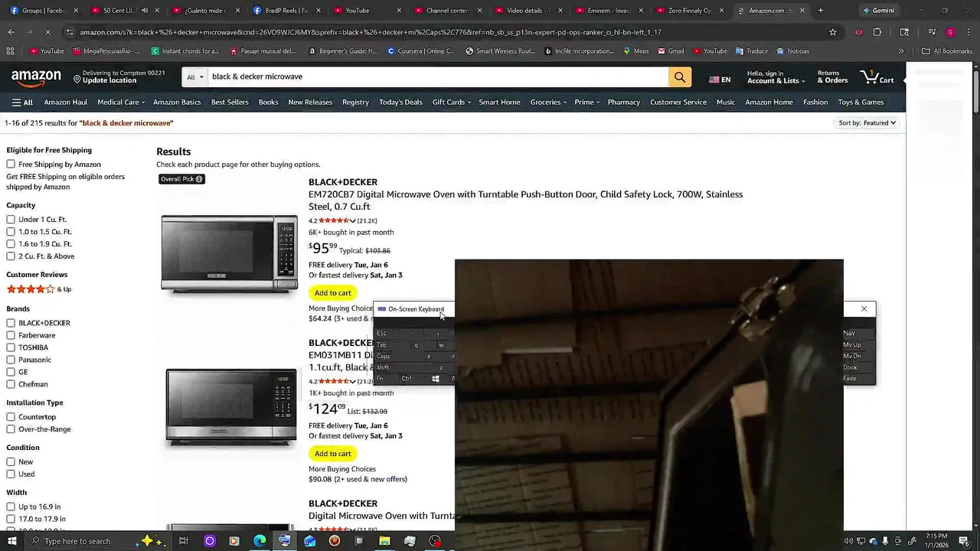The width and height of the screenshot is (980, 551).
Task: Click the Esc key on On-Screen Keyboard
Action: click(381, 334)
